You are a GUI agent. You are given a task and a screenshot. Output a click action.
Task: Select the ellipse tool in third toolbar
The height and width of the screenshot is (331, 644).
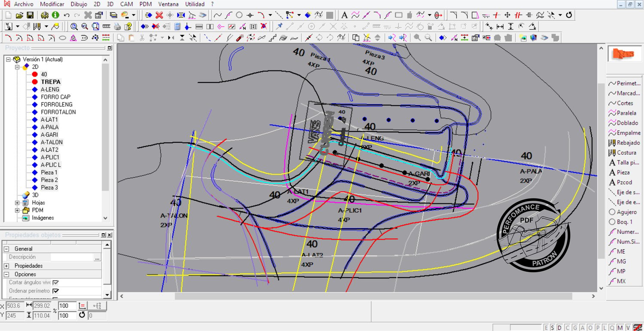62,38
